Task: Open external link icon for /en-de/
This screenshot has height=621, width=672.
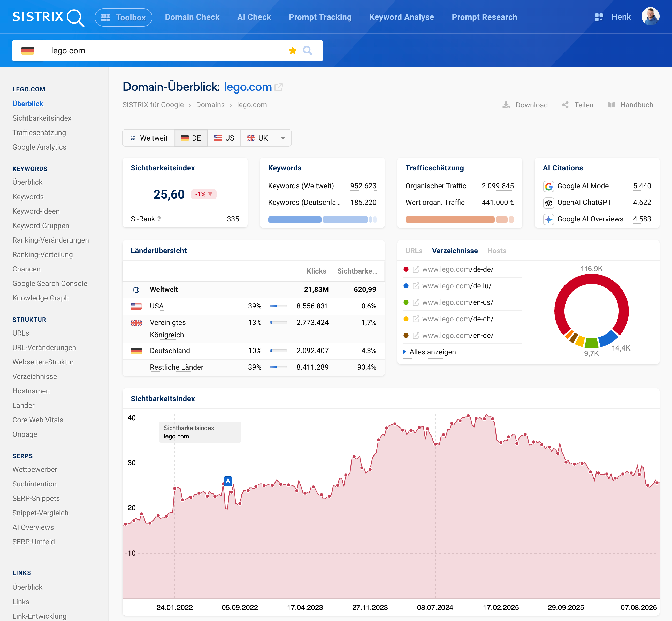Action: (416, 335)
